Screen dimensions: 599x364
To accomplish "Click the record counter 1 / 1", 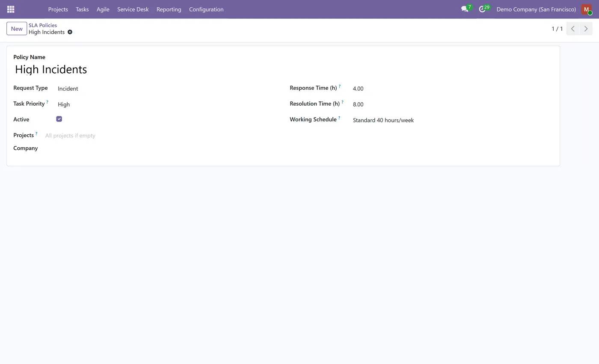I will pos(557,29).
